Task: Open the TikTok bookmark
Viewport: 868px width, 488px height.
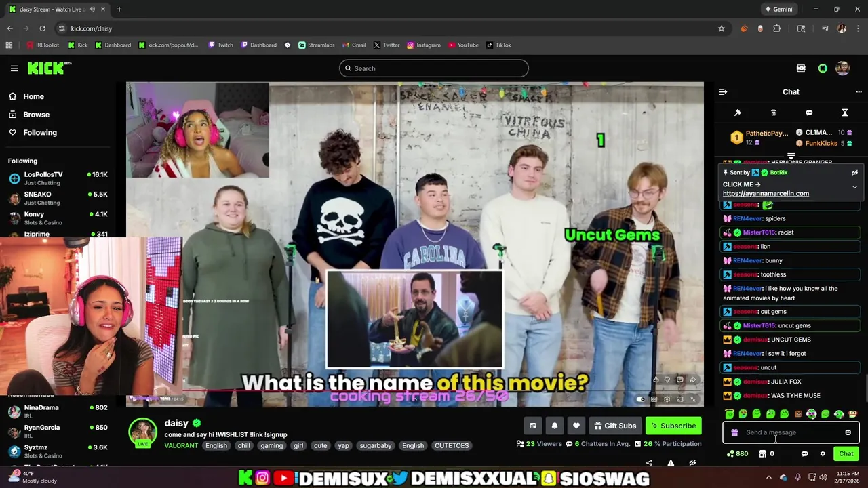Action: 498,45
